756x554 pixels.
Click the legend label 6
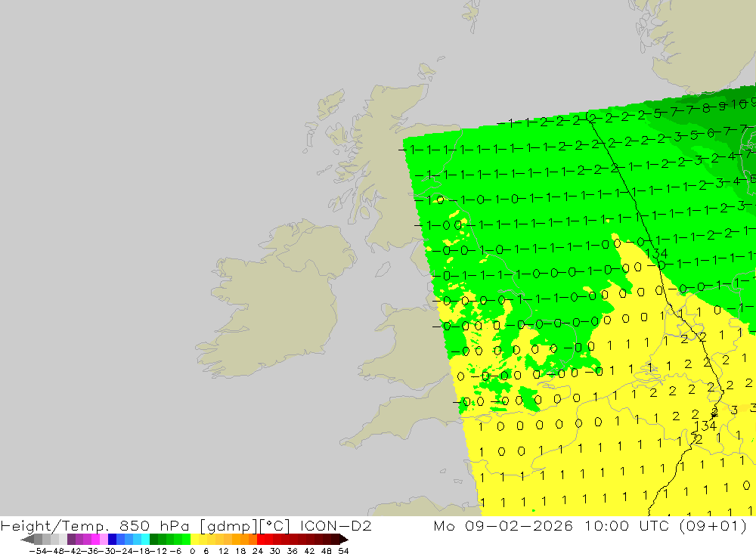pos(206,551)
